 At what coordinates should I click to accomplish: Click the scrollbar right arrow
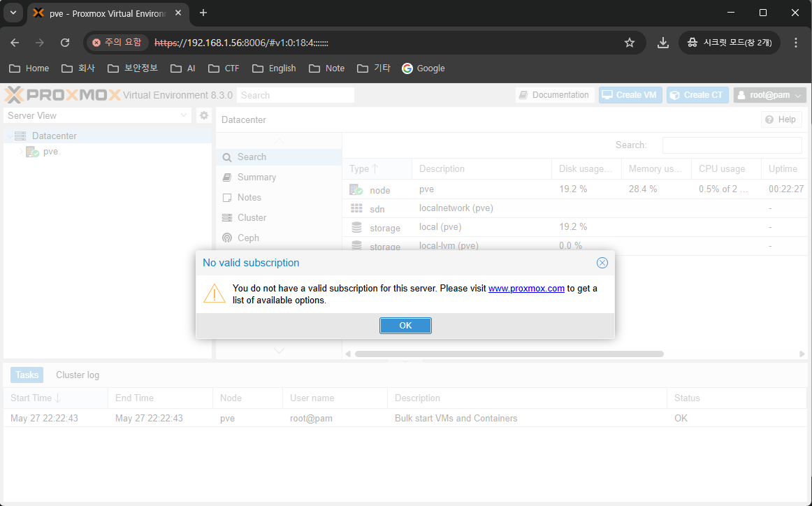point(802,354)
